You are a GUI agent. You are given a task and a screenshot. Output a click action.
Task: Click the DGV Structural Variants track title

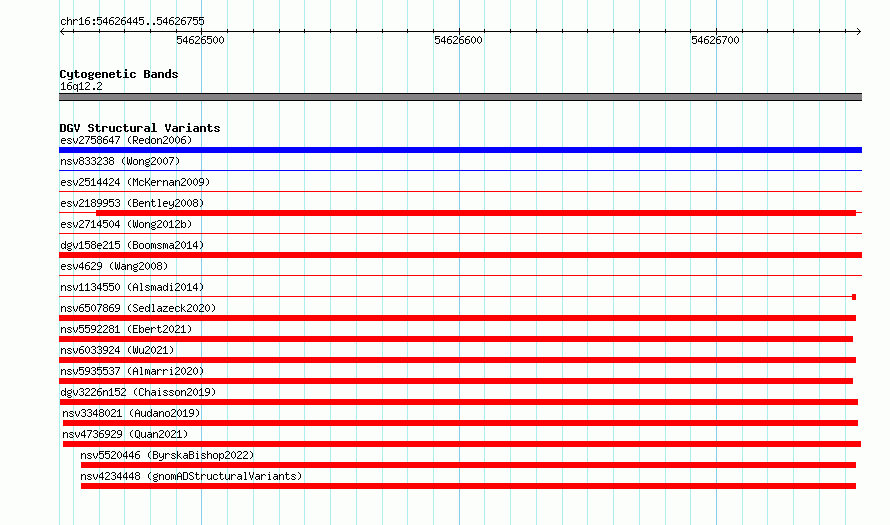[140, 128]
